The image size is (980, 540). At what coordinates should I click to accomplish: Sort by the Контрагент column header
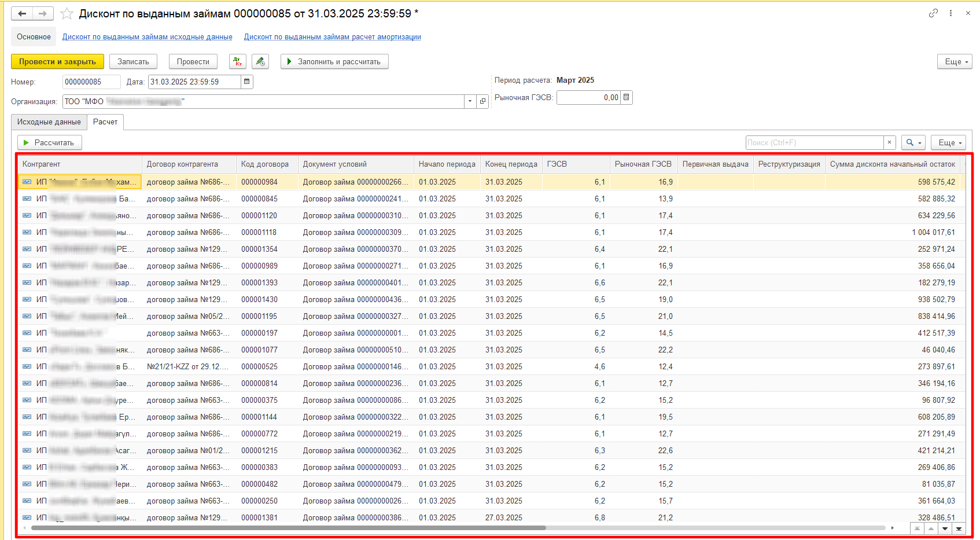coord(80,164)
